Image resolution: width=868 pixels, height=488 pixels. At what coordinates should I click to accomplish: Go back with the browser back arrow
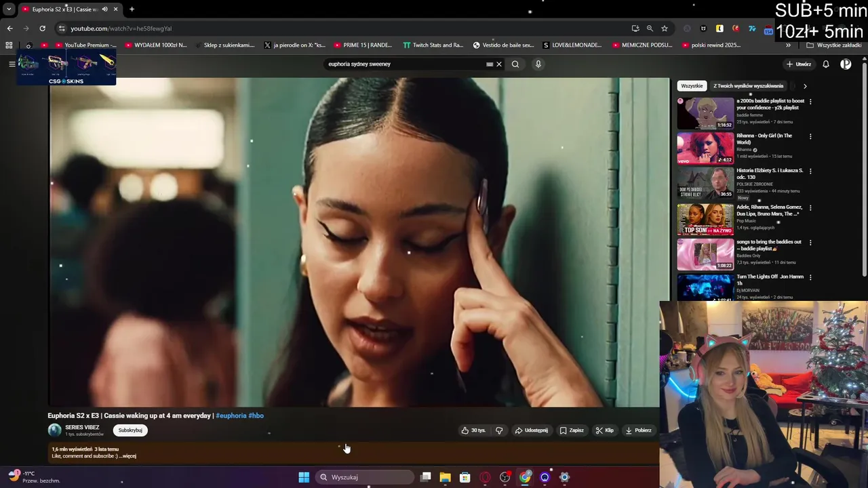click(9, 28)
